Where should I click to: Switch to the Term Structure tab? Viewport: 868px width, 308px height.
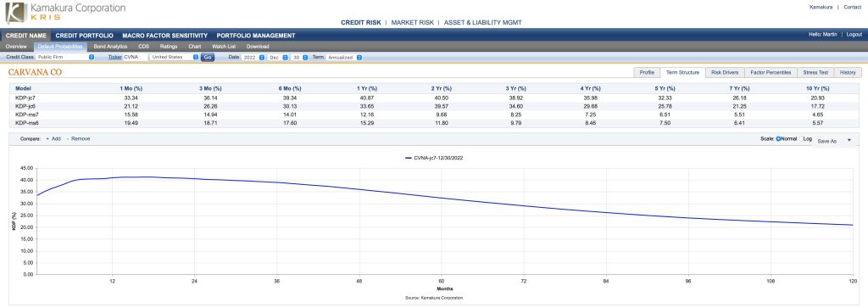682,73
